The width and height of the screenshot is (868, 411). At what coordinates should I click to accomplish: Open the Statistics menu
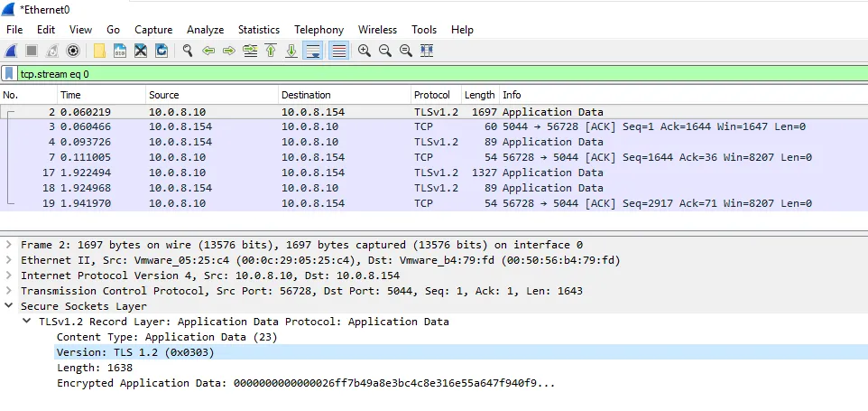(259, 30)
